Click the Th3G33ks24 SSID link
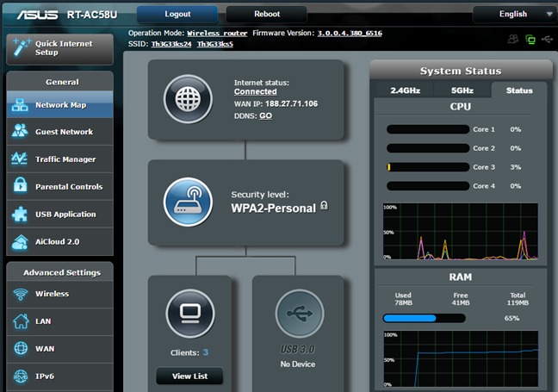 [x=171, y=44]
